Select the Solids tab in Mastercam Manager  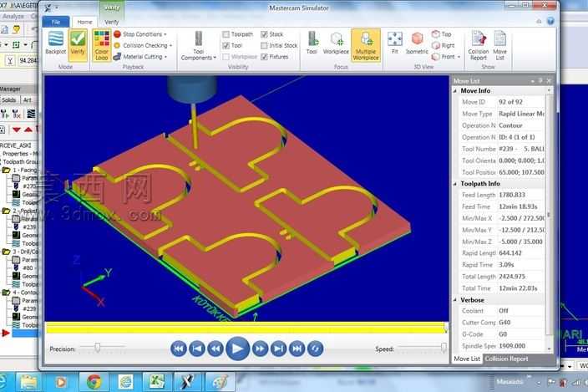tap(8, 100)
